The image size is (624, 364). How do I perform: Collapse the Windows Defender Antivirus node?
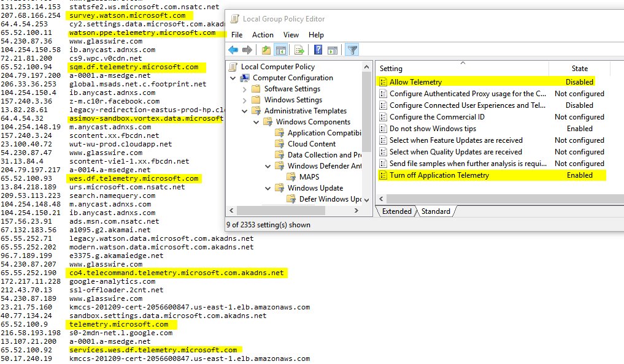[x=268, y=167]
